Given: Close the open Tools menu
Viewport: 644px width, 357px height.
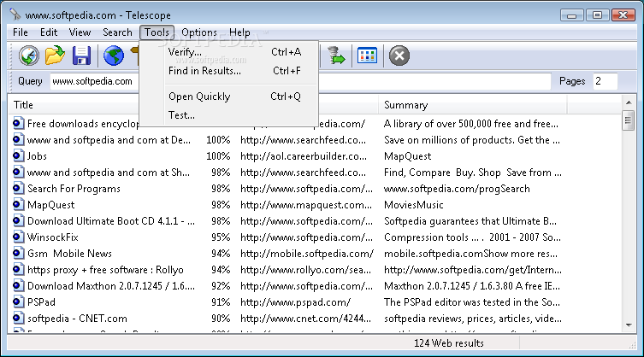Looking at the screenshot, I should coord(157,32).
